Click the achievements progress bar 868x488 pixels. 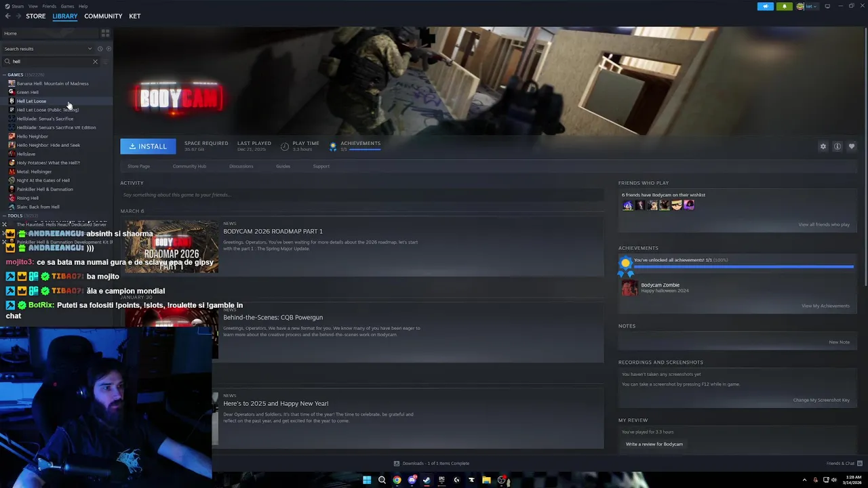pos(743,267)
